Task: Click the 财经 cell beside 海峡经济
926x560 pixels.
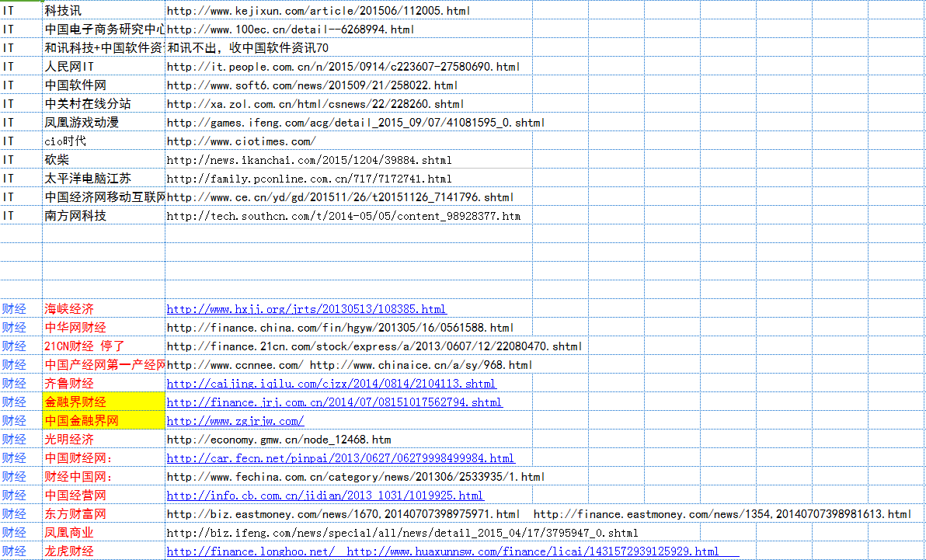Action: [21, 309]
